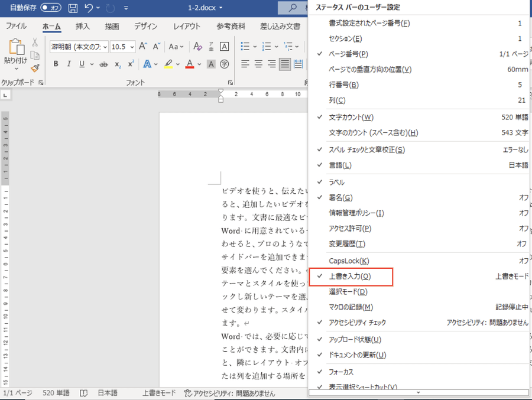Uncheck アクセシビリティ チェック option
This screenshot has height=400, width=532.
tap(419, 323)
